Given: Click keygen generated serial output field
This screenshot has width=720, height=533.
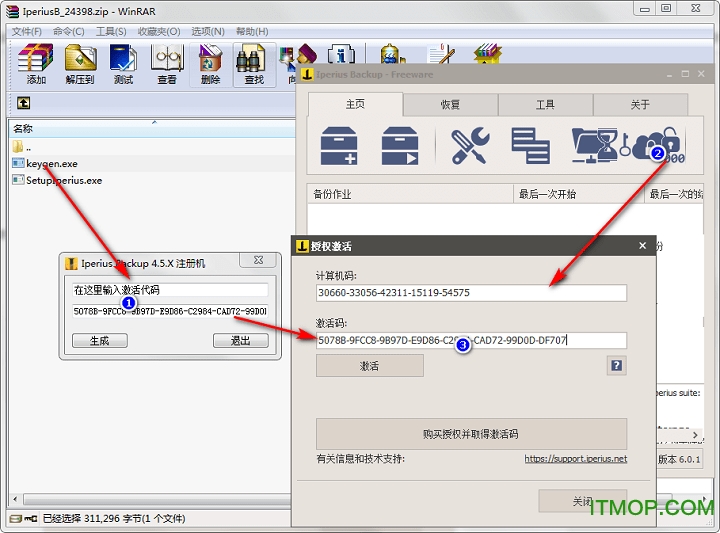Looking at the screenshot, I should [x=170, y=311].
